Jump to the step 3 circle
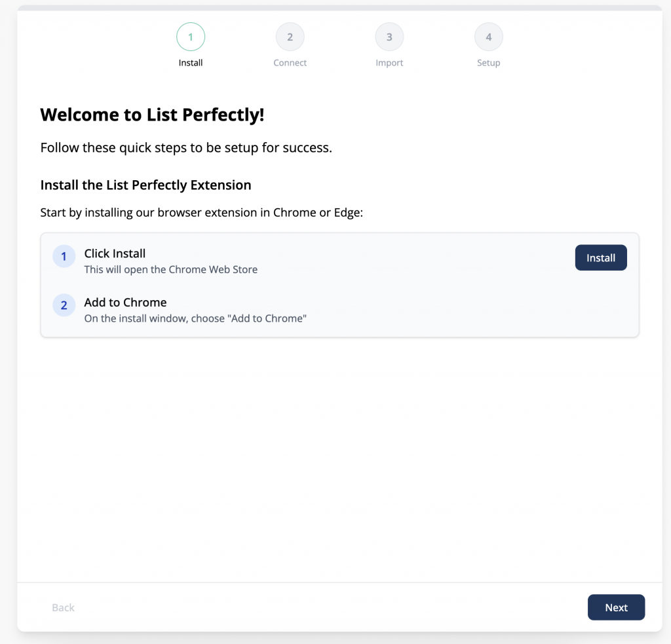The image size is (671, 644). click(x=389, y=37)
